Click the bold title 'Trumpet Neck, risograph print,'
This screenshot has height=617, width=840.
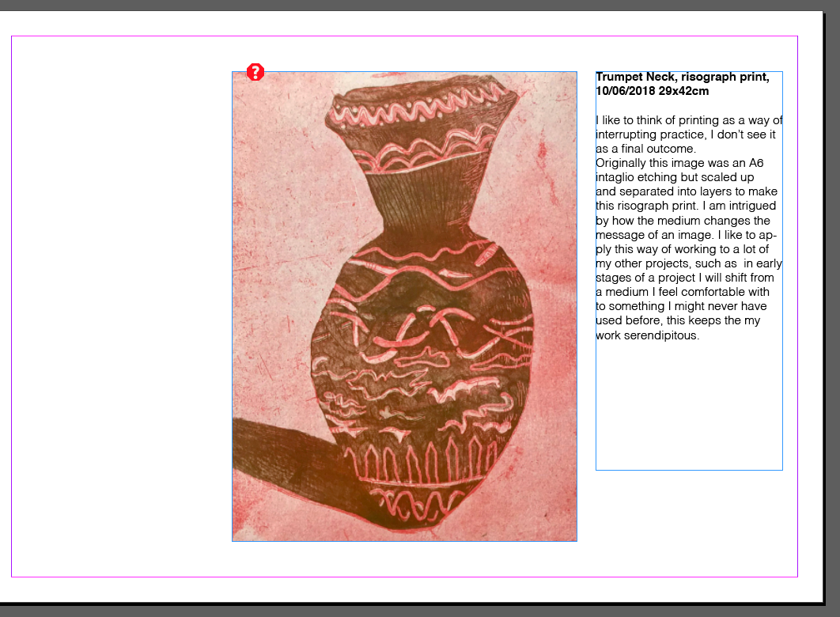coord(683,77)
